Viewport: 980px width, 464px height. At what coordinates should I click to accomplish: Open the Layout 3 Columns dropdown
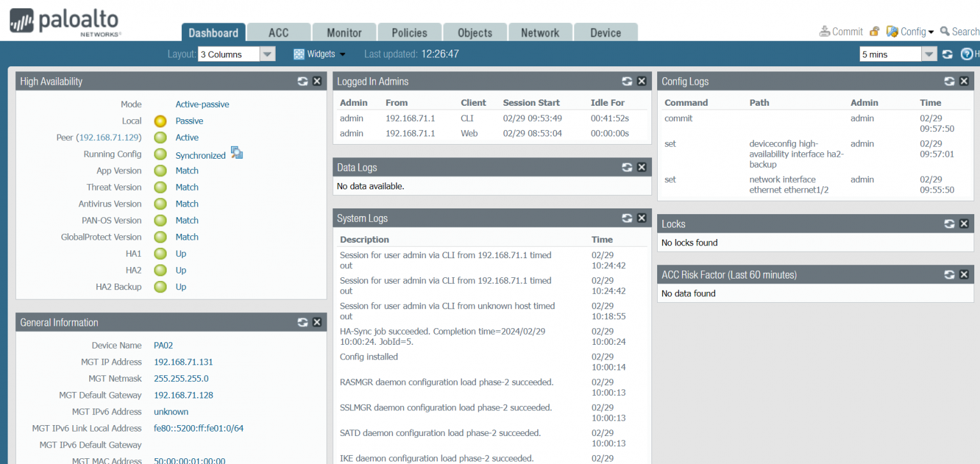[267, 54]
